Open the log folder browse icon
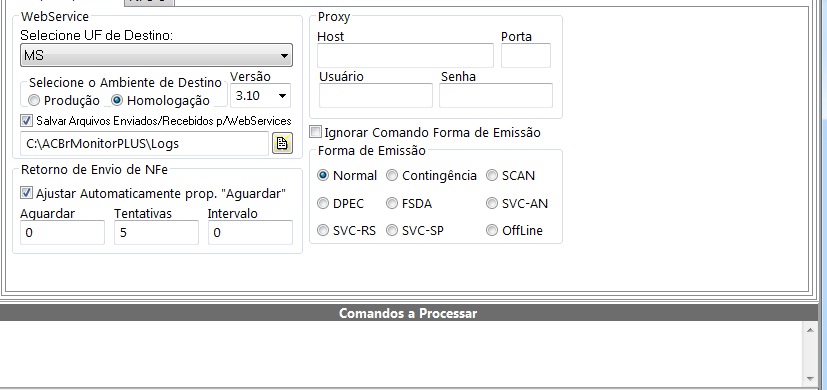 click(282, 144)
